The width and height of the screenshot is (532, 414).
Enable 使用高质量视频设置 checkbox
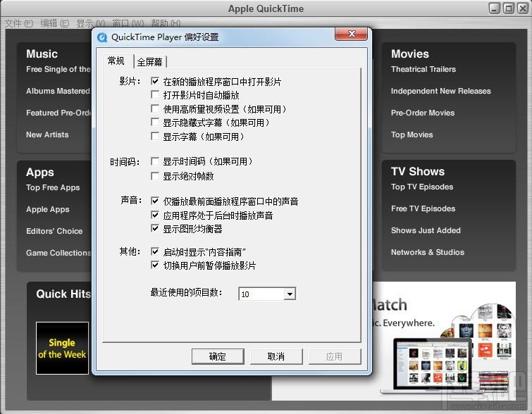155,108
